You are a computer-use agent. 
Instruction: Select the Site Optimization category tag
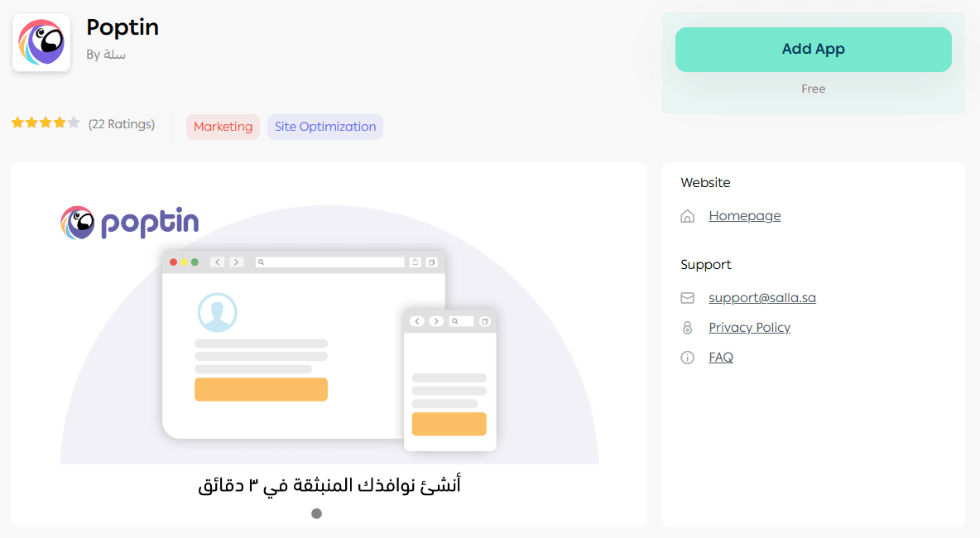325,127
